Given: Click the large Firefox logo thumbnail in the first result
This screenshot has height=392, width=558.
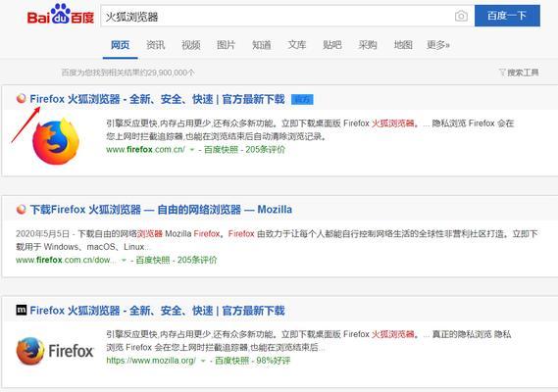Looking at the screenshot, I should click(x=56, y=141).
